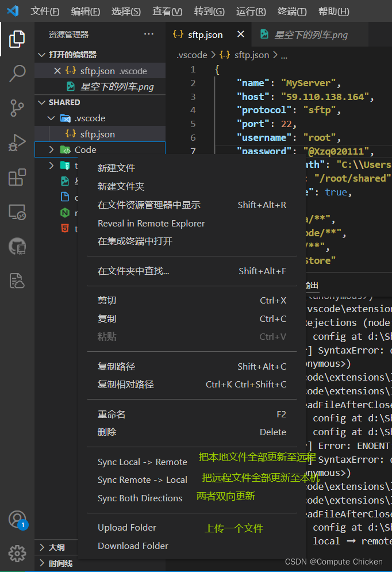This screenshot has width=392, height=572.
Task: Choose Upload Folder in context menu
Action: (126, 528)
